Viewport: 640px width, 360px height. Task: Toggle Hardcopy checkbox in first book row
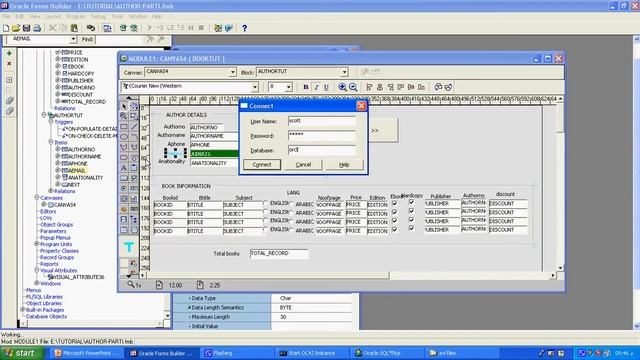[x=411, y=202]
